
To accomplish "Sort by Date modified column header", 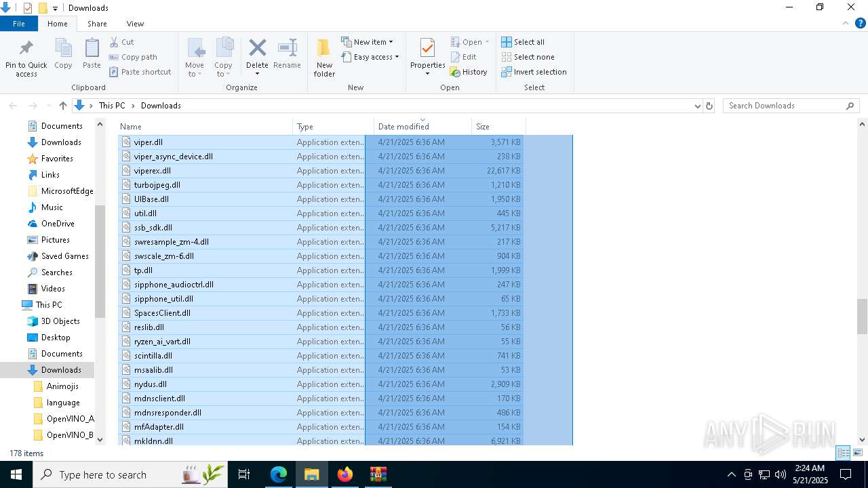I will 422,127.
